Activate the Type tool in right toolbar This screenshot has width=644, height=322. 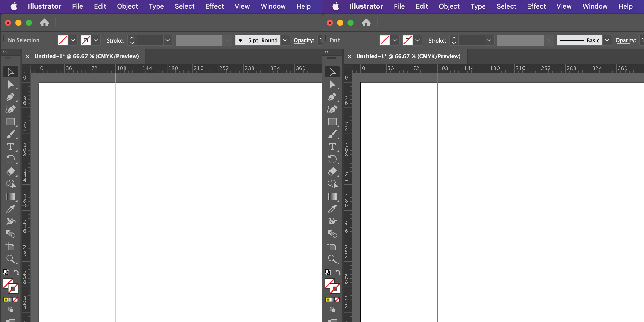click(332, 147)
